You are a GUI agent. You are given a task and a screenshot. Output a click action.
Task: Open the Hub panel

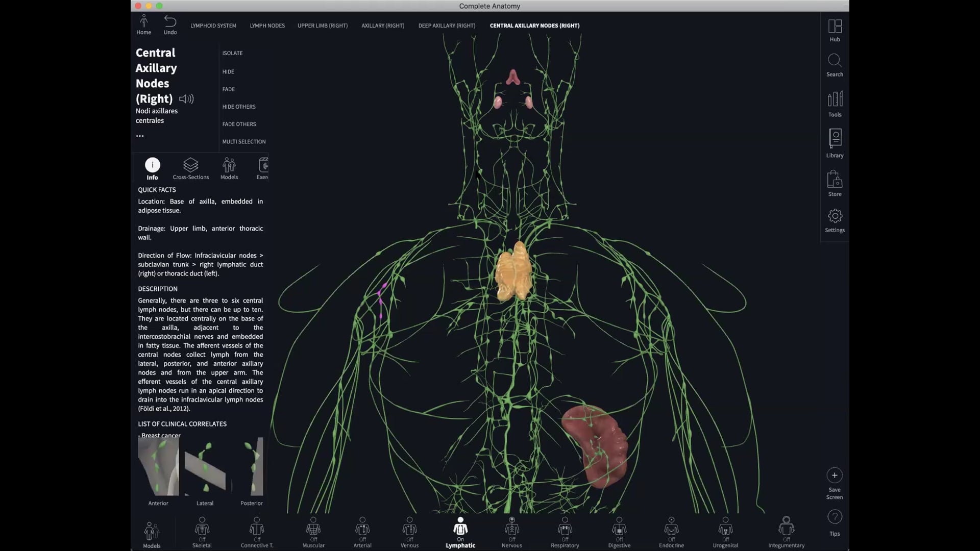click(x=835, y=28)
